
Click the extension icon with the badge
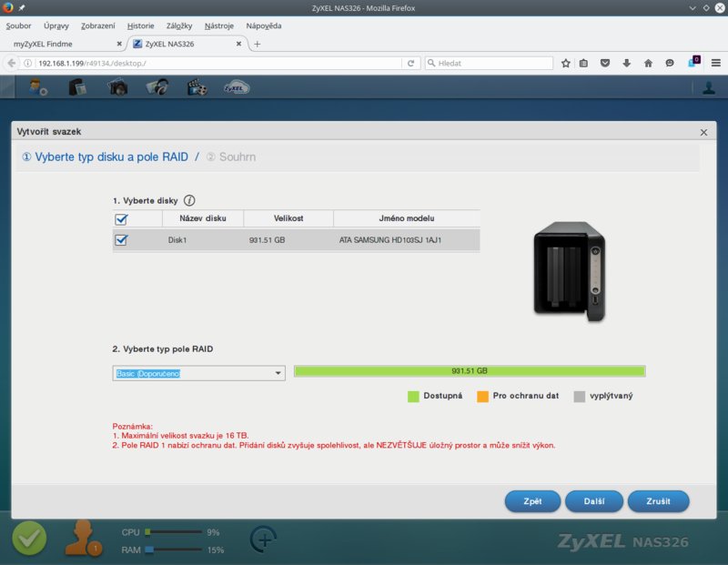(x=693, y=62)
